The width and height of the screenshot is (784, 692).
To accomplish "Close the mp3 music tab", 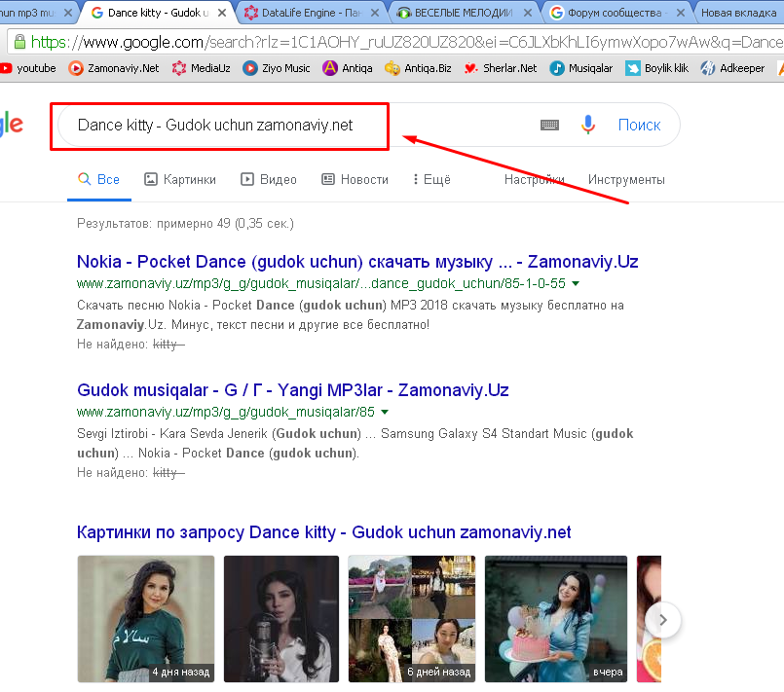I will [x=68, y=13].
